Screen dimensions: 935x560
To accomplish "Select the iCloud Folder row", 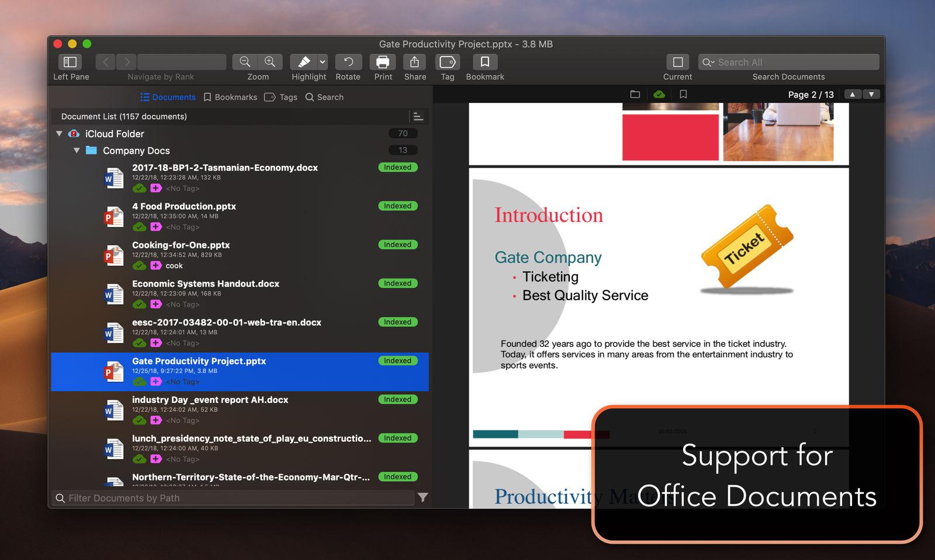I will pyautogui.click(x=240, y=134).
